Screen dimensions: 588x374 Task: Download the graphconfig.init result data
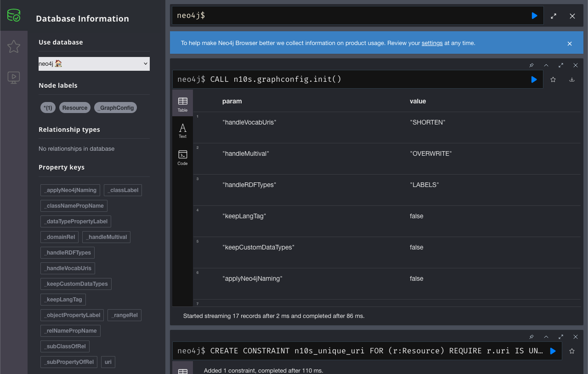pyautogui.click(x=572, y=79)
